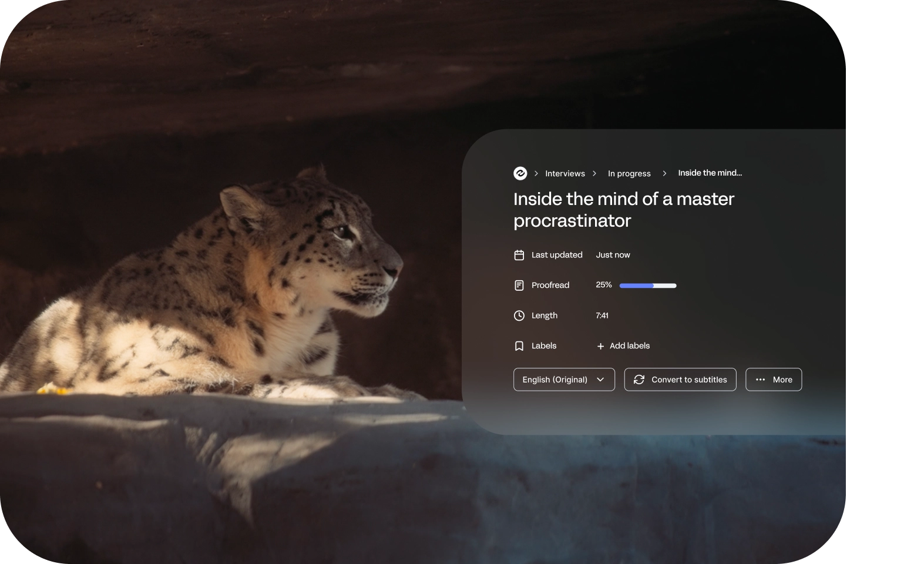Click the circular arrows convert icon
924x564 pixels.
[639, 380]
